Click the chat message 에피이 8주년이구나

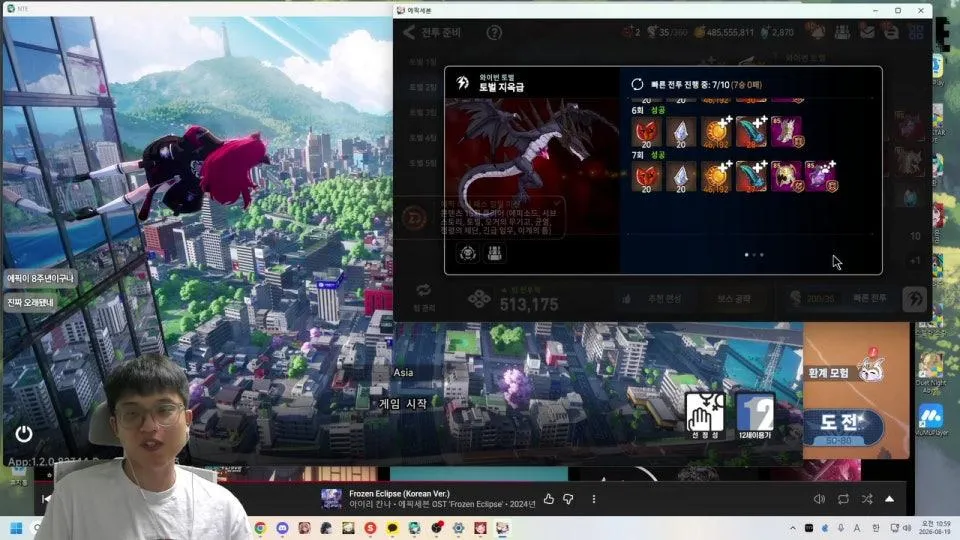point(40,279)
